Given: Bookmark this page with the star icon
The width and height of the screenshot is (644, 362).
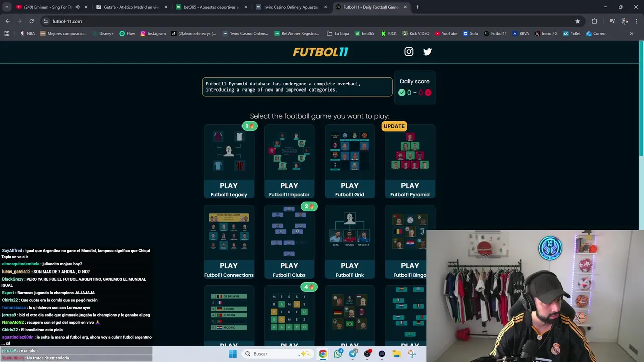Looking at the screenshot, I should [x=578, y=21].
